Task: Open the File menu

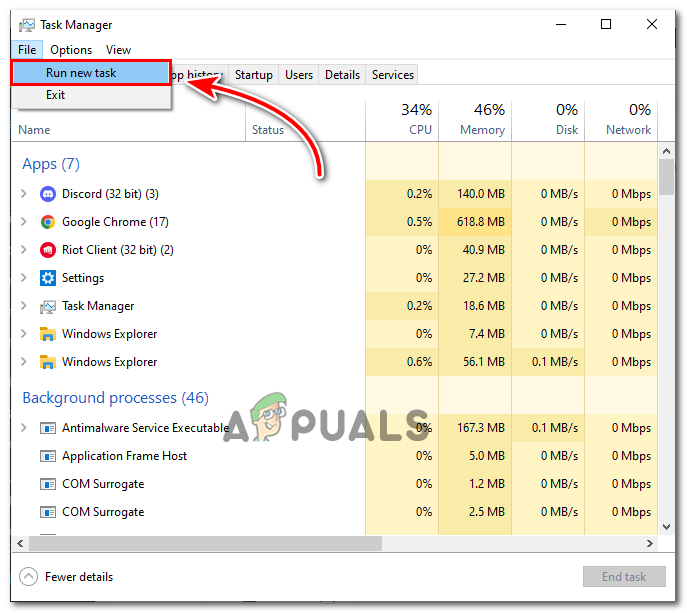Action: (27, 50)
